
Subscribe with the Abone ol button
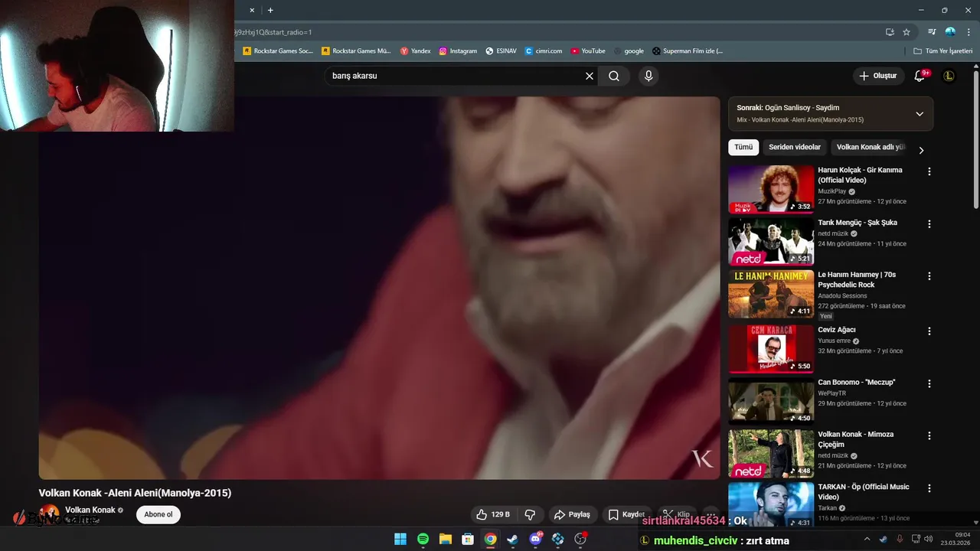158,514
